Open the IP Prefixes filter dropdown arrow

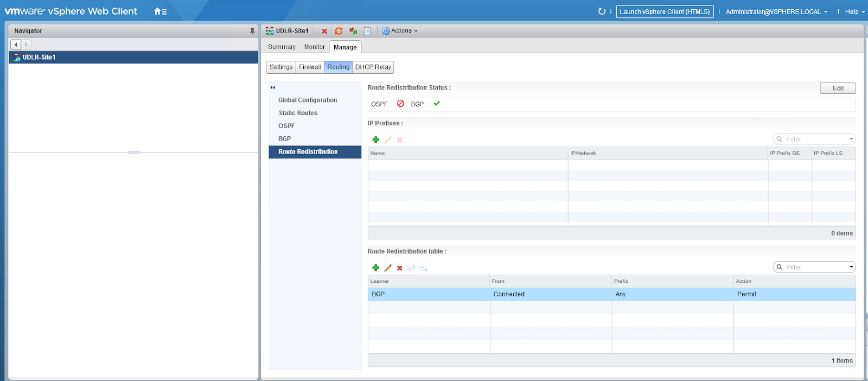(851, 139)
